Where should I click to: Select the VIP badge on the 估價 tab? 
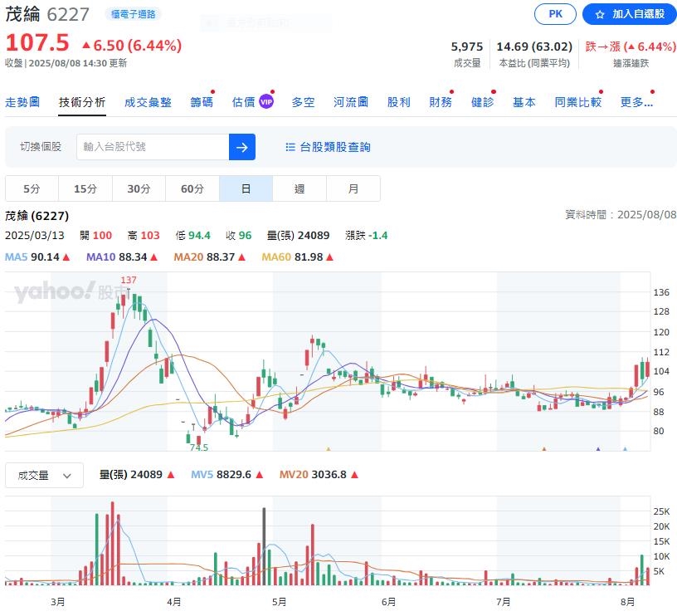pyautogui.click(x=265, y=101)
